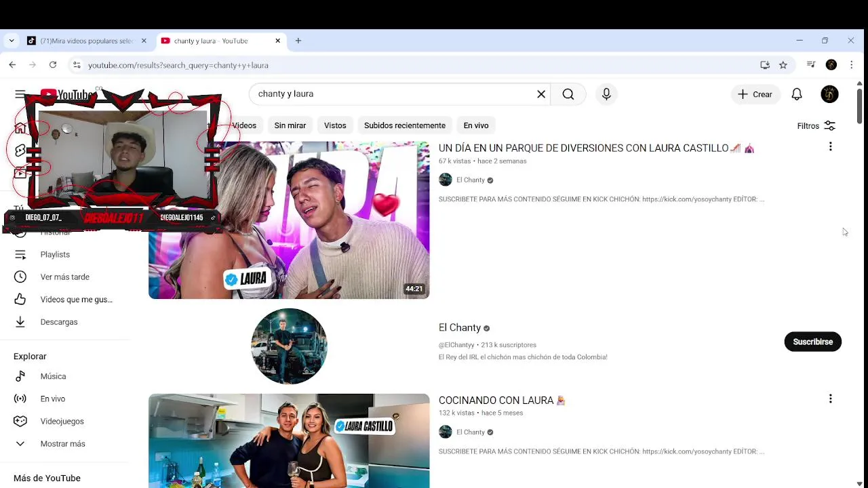
Task: Open the Filtros filter options
Action: point(816,125)
